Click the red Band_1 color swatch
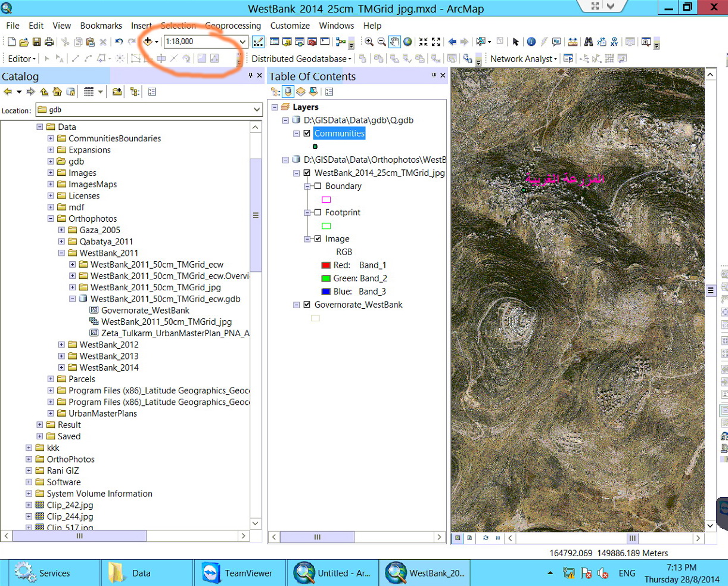 [x=326, y=265]
